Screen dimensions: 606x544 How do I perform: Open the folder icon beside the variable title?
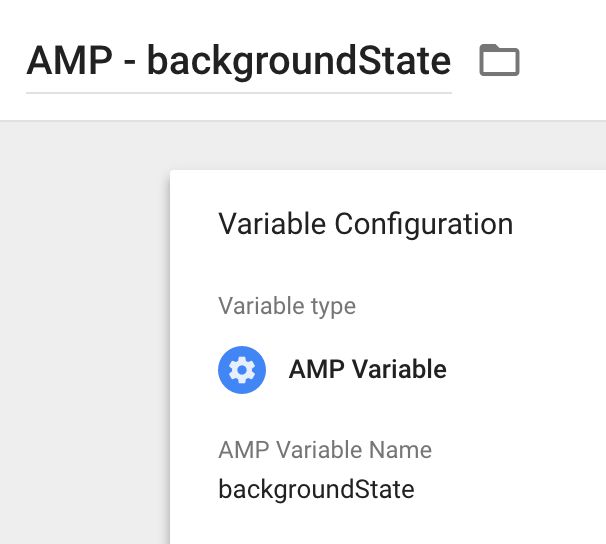499,60
